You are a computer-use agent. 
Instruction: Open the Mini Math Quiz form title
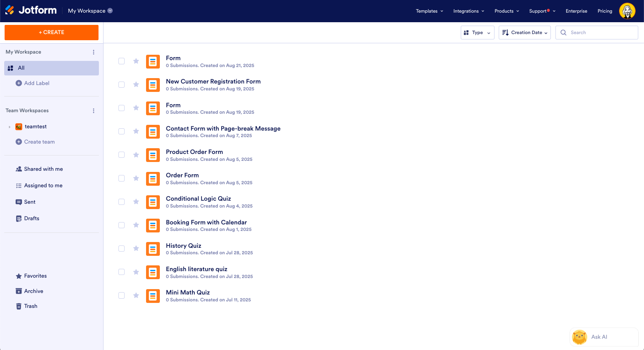click(188, 293)
